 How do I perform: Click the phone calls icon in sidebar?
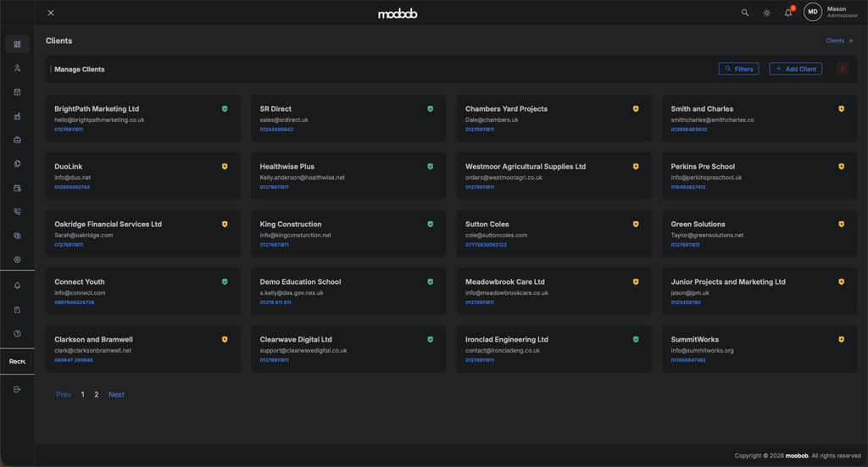17,212
